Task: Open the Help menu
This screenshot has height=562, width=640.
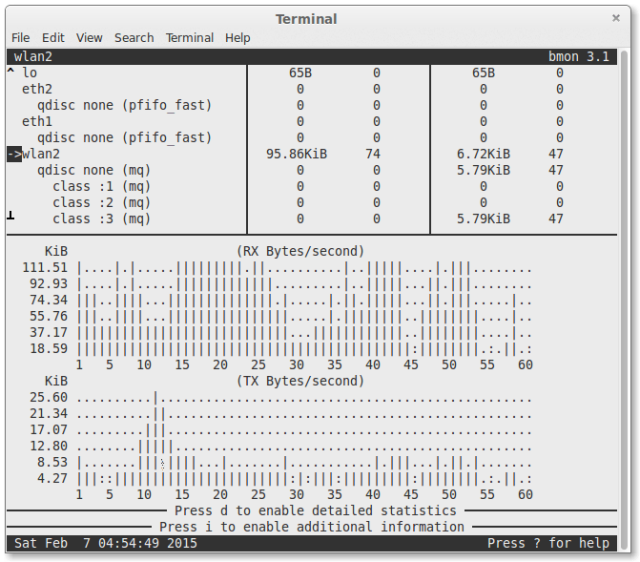Action: coord(238,38)
